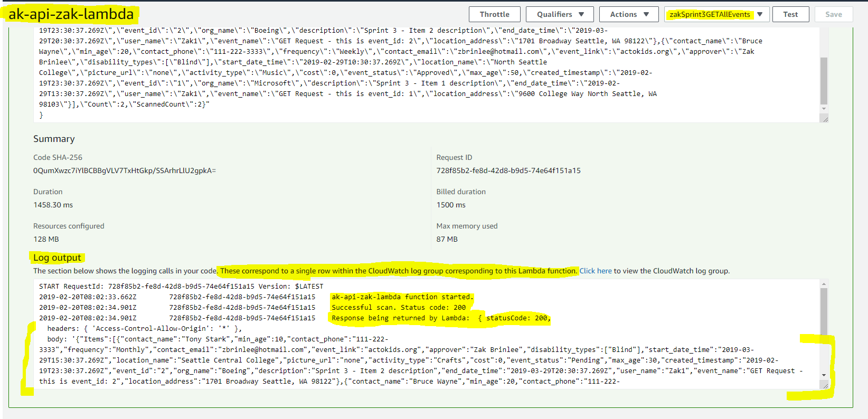Click the Billed duration label
Screen dimensions: 868x419
tap(461, 192)
